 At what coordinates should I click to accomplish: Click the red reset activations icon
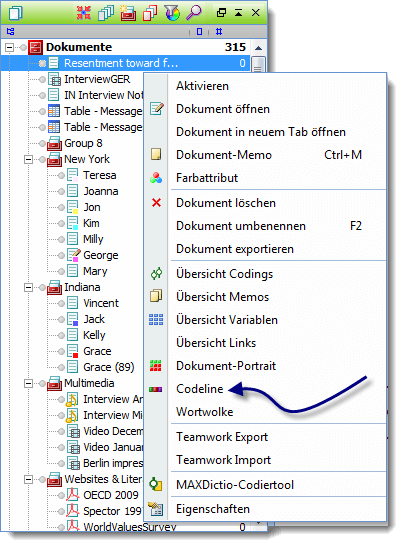click(x=84, y=13)
